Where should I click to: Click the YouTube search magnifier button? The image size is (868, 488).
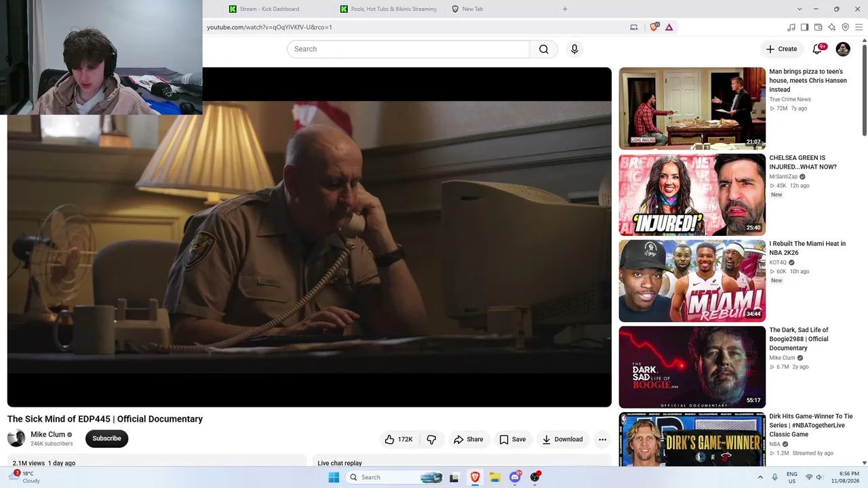click(x=544, y=49)
